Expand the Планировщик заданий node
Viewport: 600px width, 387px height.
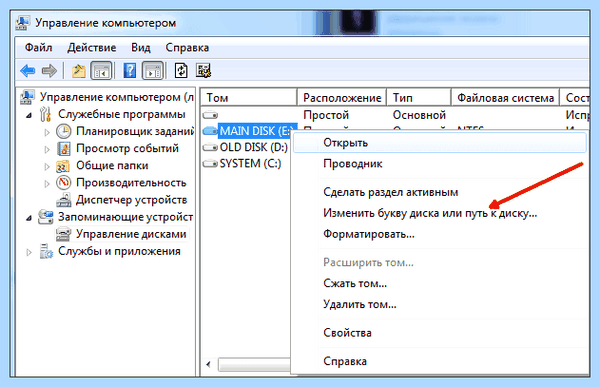pyautogui.click(x=47, y=132)
